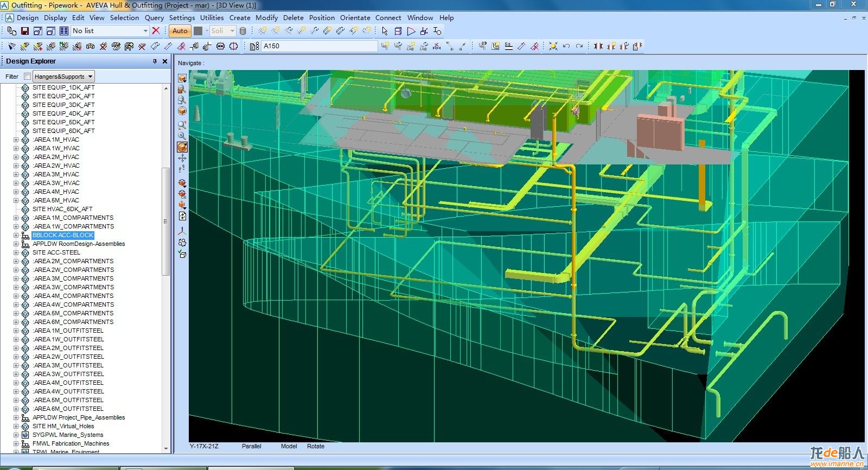Viewport: 868px width, 470px height.
Task: Select :AREA 2W_OUTFITSTEEL in tree
Action: (68, 357)
